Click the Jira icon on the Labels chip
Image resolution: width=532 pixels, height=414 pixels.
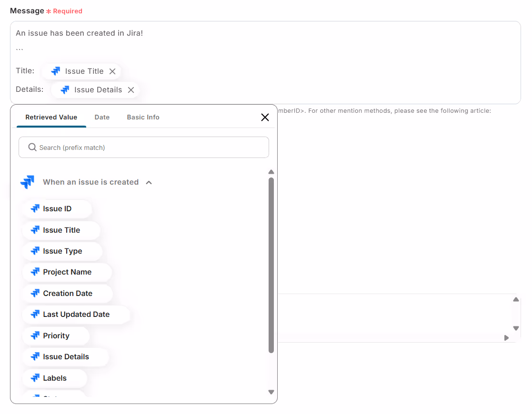tap(35, 378)
